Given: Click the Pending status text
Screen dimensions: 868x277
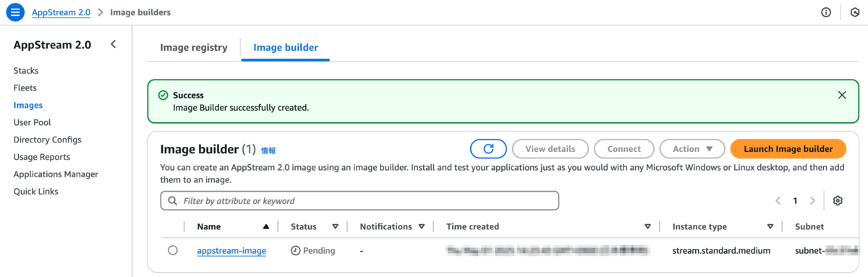Looking at the screenshot, I should [319, 251].
